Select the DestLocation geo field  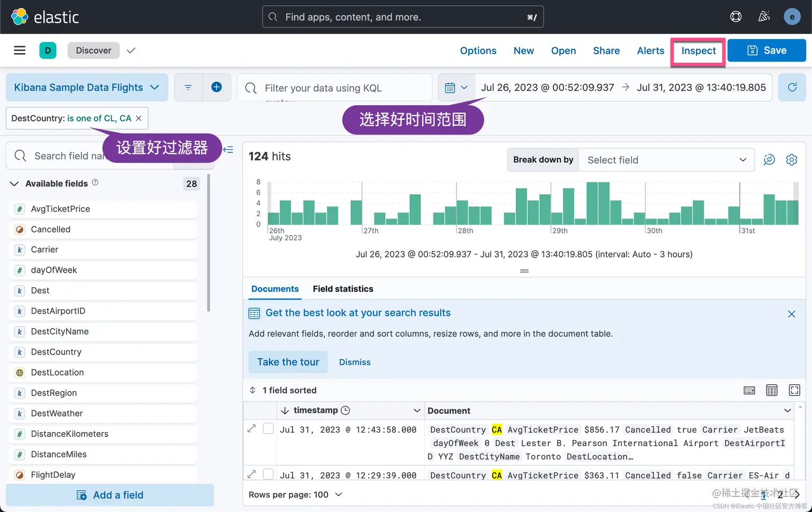(x=103, y=372)
